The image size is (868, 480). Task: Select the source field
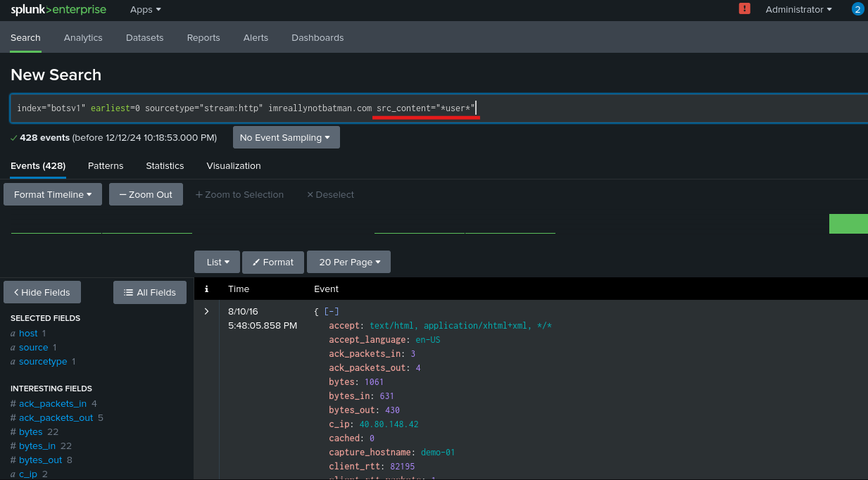34,348
